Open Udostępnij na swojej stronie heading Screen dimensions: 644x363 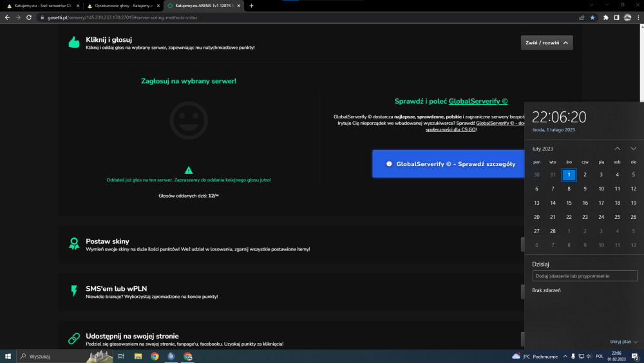(x=132, y=337)
